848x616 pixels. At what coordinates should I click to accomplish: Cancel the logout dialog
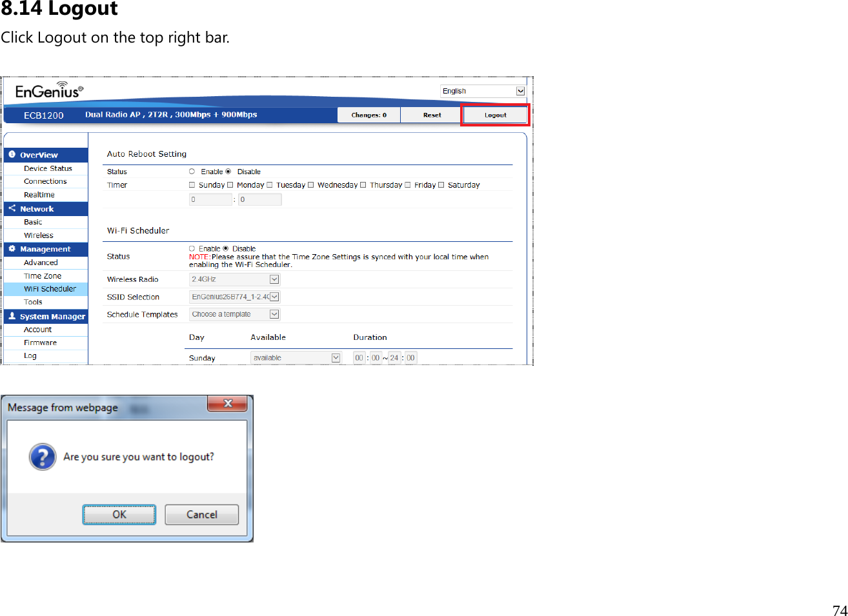click(x=202, y=515)
